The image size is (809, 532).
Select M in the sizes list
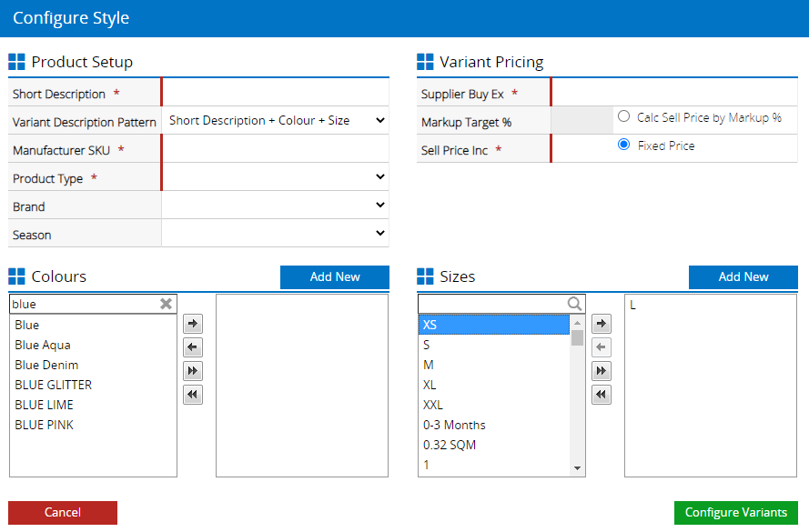click(x=494, y=365)
